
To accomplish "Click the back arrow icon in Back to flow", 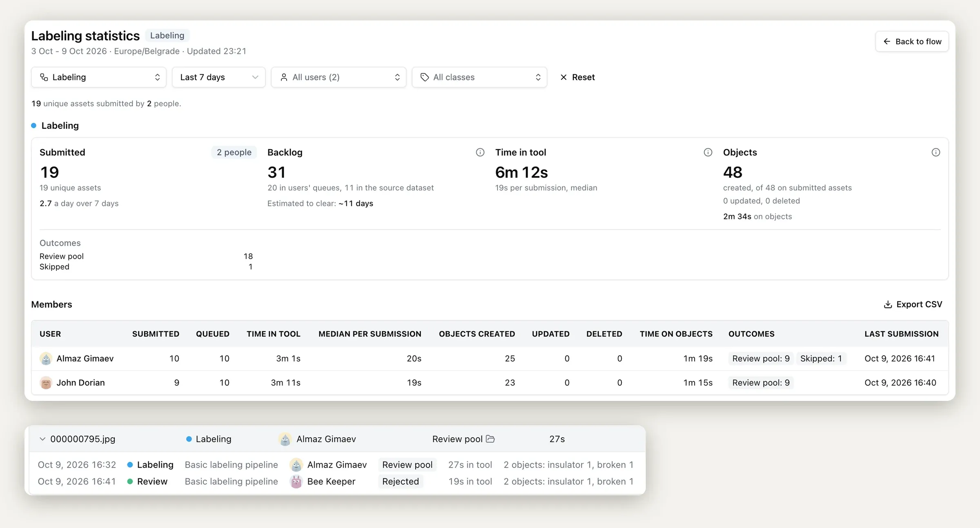I will click(887, 41).
